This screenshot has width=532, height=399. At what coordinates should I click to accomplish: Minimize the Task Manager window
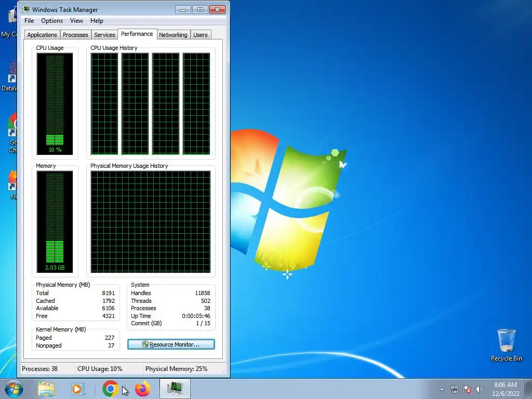(x=183, y=9)
